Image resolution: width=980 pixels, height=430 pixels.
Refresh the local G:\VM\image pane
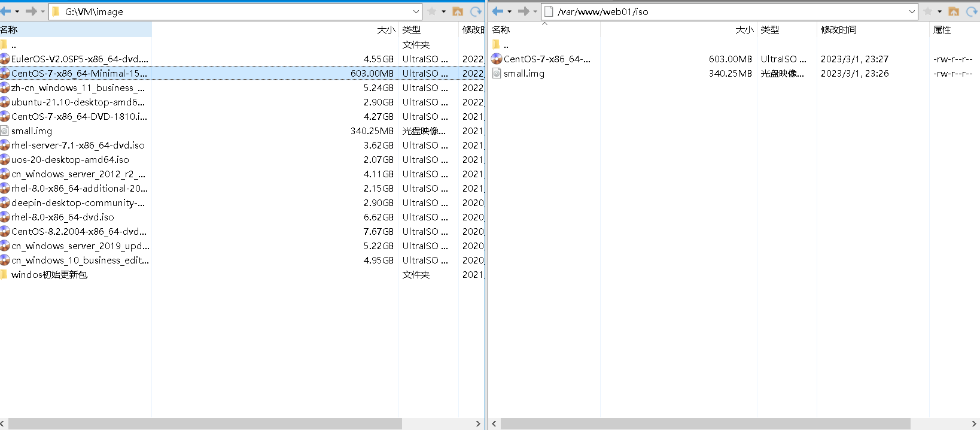pos(476,11)
